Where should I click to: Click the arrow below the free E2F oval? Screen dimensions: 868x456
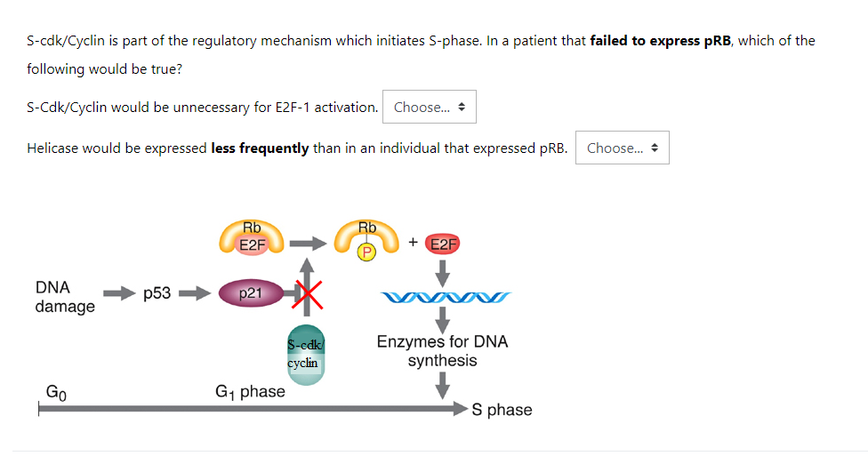click(442, 274)
